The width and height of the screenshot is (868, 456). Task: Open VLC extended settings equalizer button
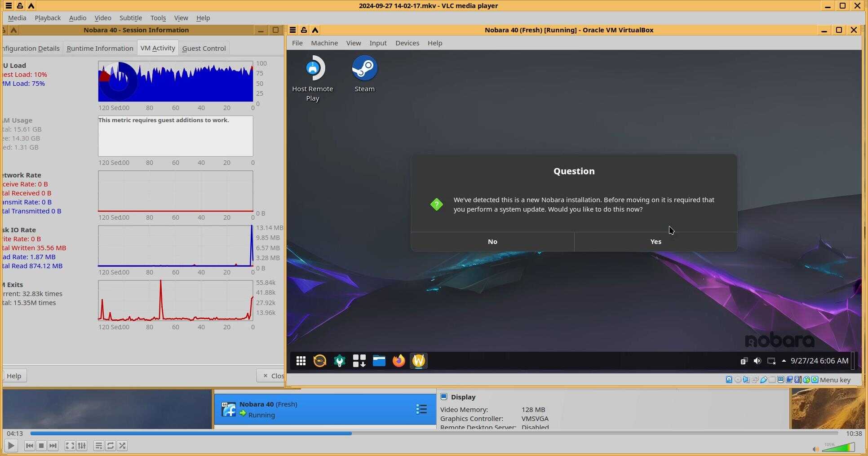tap(82, 446)
